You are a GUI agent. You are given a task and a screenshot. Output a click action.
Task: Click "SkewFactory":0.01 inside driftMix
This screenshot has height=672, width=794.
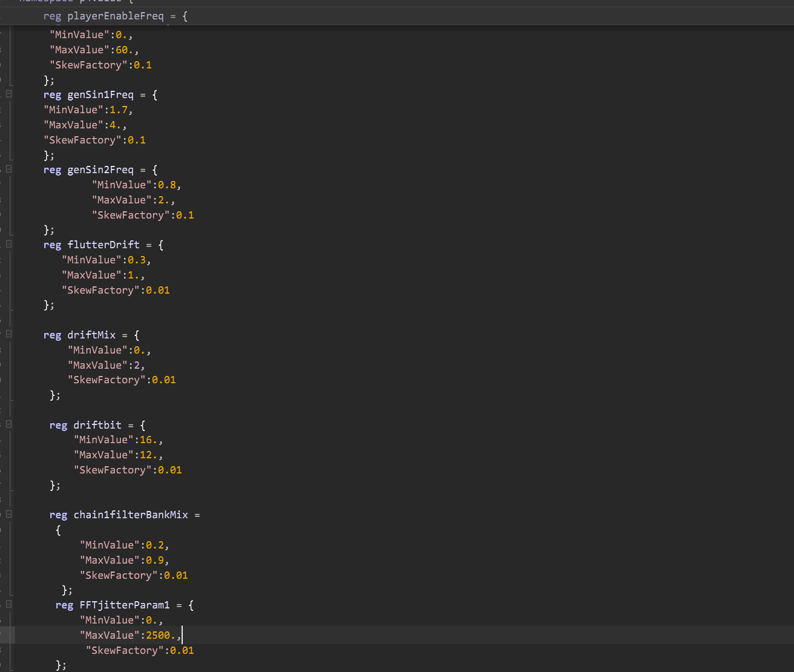tap(122, 380)
